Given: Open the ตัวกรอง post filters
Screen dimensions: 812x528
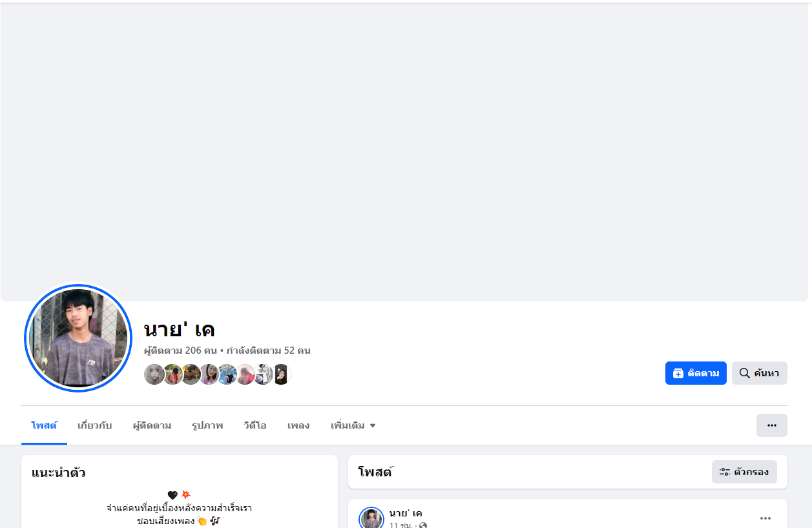Looking at the screenshot, I should (744, 472).
